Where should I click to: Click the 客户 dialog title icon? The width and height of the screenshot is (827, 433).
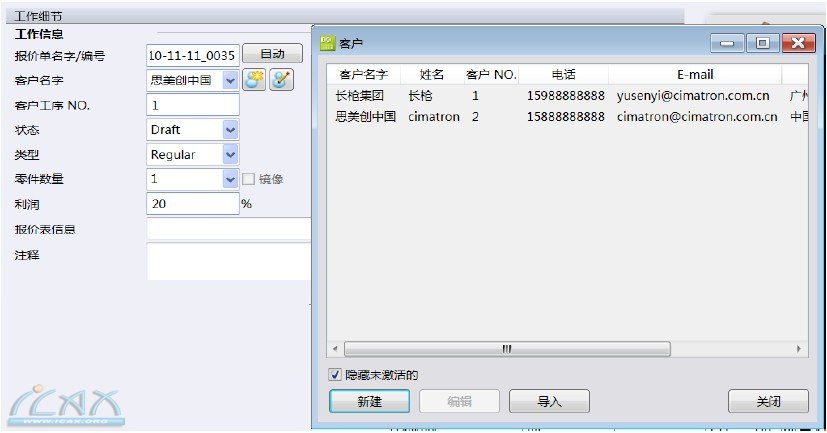click(328, 43)
